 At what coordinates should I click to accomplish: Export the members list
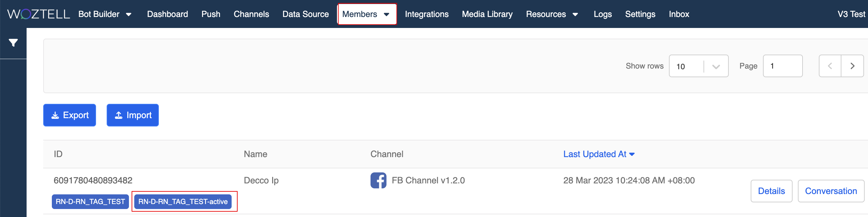(70, 115)
